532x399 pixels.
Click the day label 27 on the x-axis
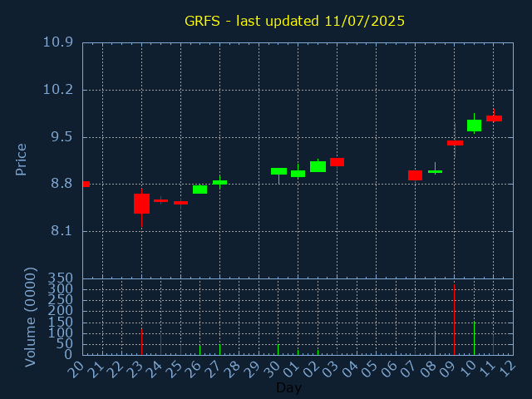point(212,369)
